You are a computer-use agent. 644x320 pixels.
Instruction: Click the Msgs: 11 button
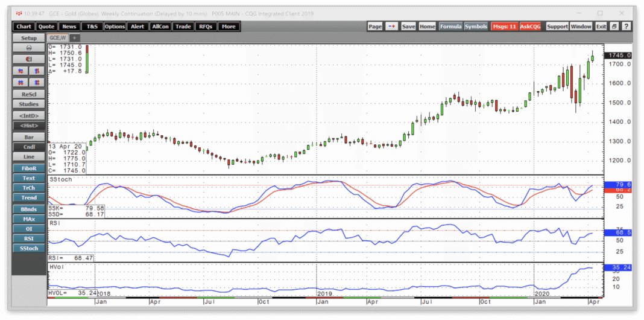[504, 27]
